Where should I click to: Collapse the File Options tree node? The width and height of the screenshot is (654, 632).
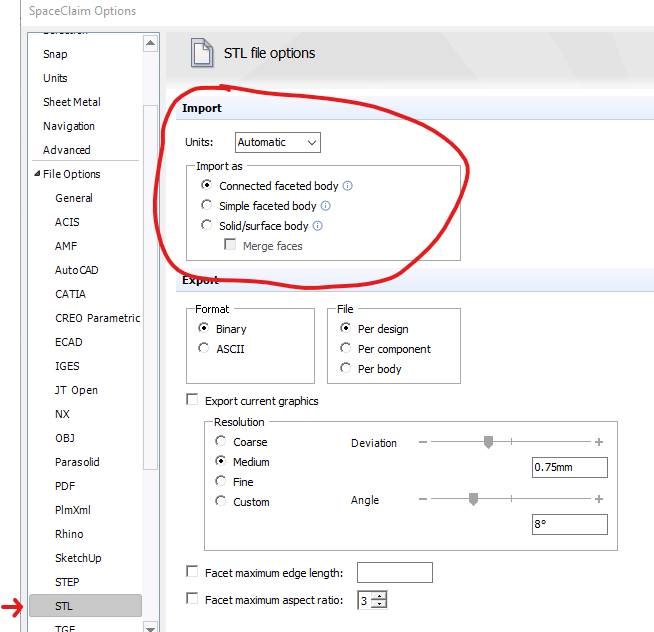coord(37,173)
